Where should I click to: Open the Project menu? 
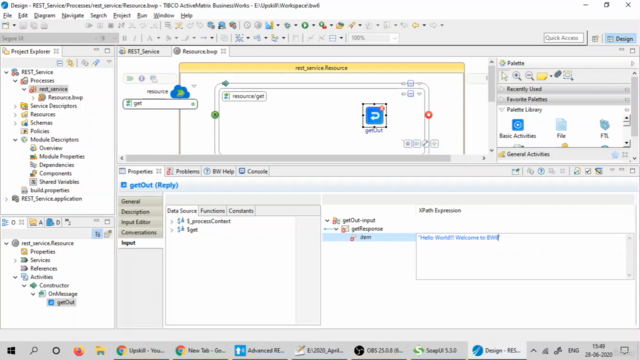pos(122,16)
